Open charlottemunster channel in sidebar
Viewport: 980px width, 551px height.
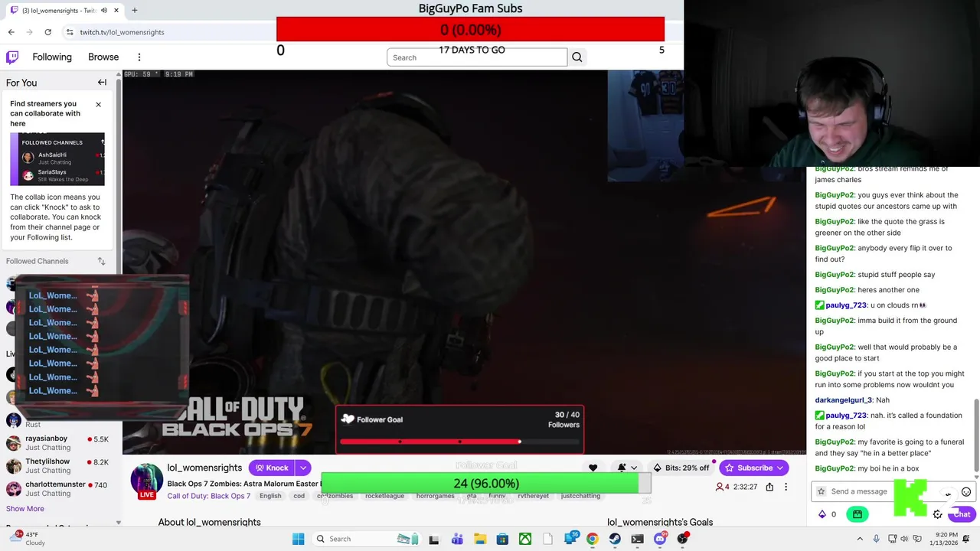57,488
